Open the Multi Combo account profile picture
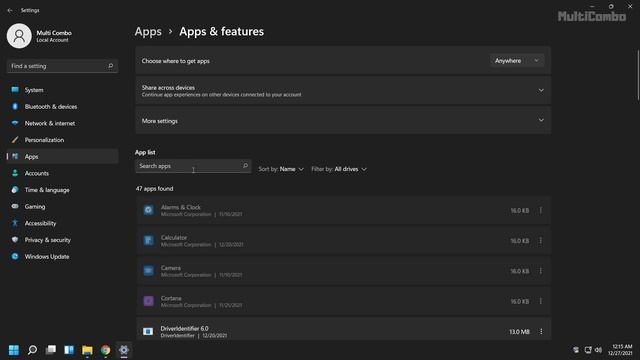 (19, 36)
